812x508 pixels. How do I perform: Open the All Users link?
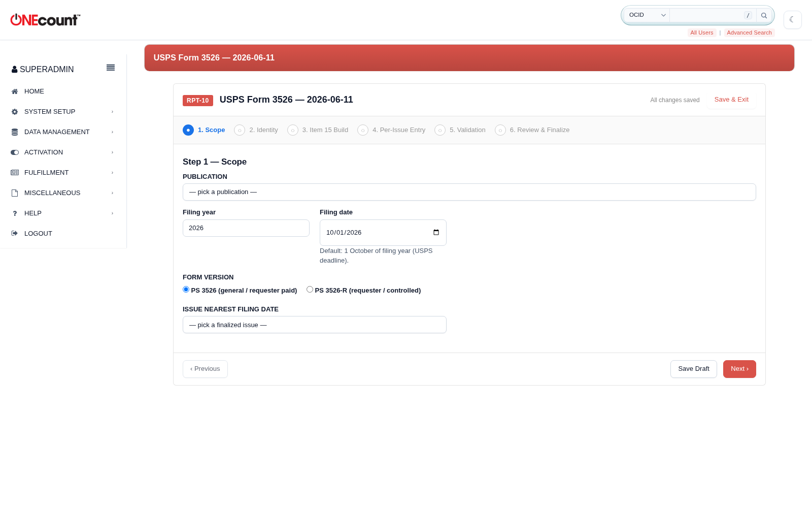click(702, 33)
